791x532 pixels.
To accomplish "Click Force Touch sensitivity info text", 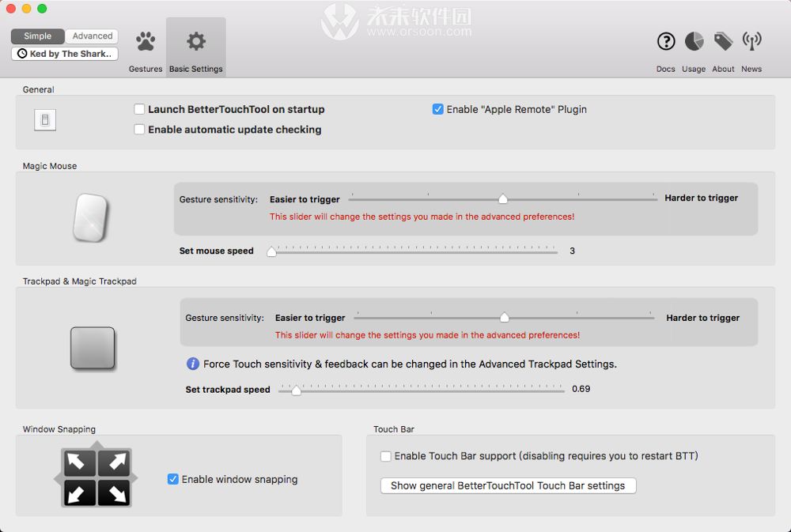I will point(410,364).
